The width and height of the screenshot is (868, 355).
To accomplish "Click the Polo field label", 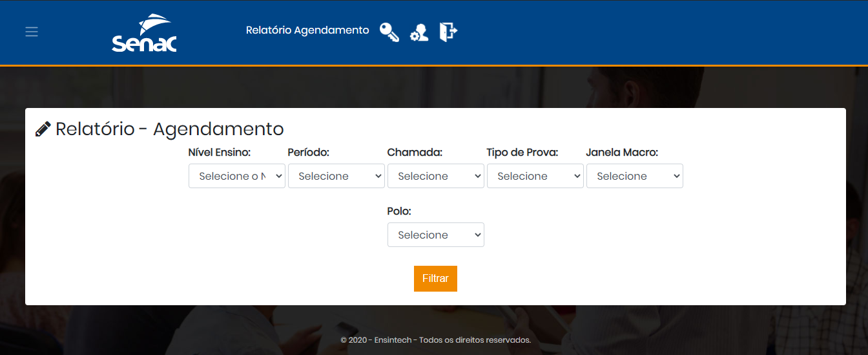I will (399, 211).
